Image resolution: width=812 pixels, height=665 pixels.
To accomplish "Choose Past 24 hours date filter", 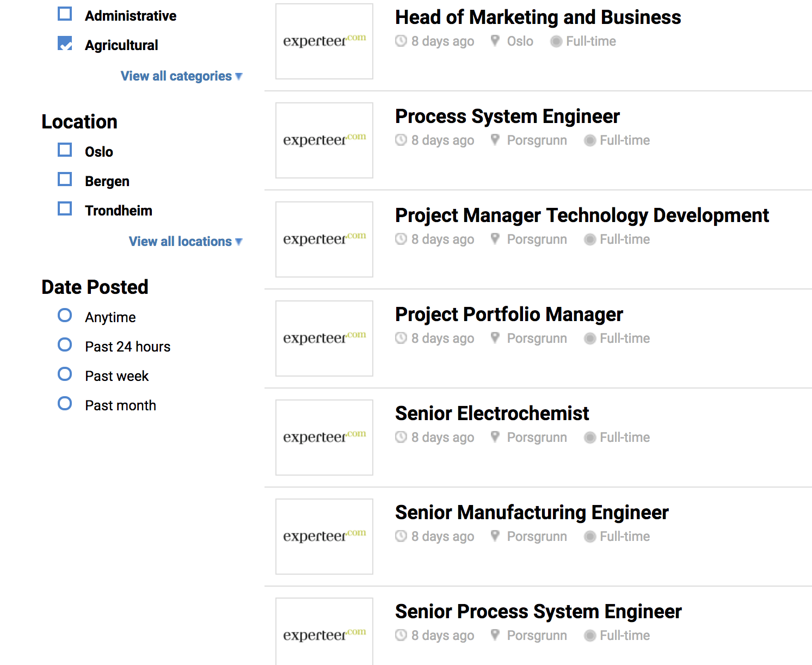I will click(x=65, y=344).
